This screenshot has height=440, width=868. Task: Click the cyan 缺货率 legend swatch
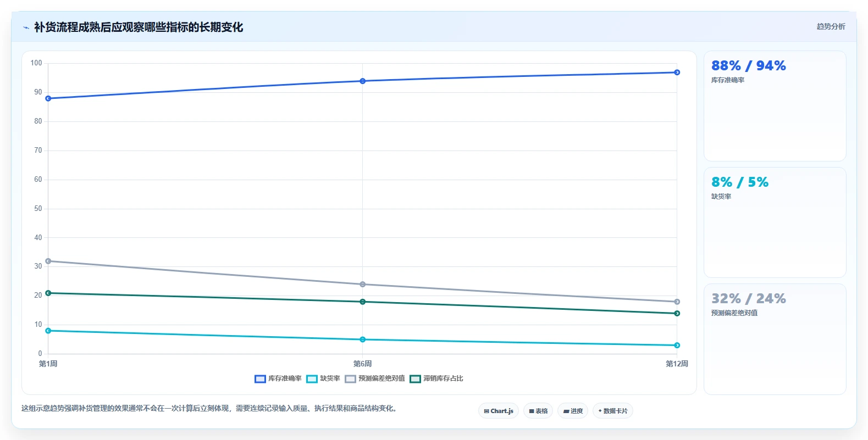[x=312, y=379]
